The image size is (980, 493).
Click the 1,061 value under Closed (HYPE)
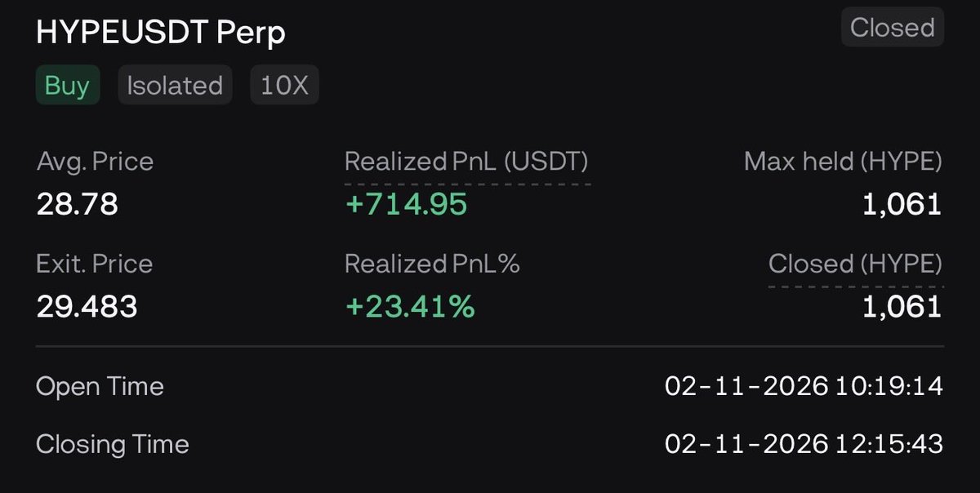point(902,306)
